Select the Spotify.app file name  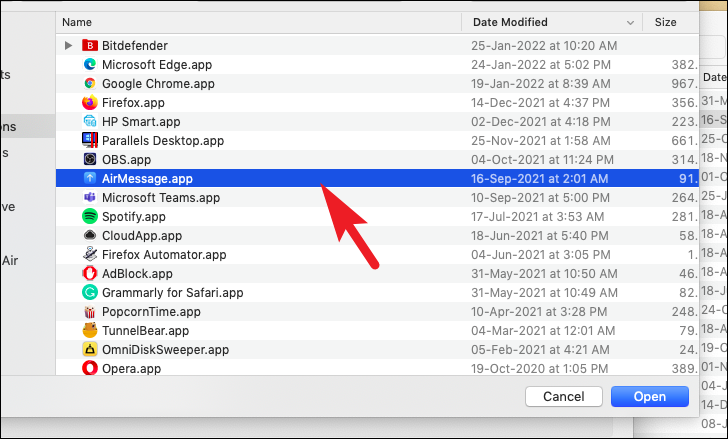134,217
